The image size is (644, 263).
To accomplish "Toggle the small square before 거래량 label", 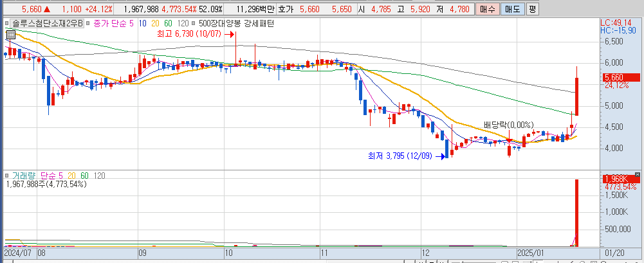I will 7,176.
